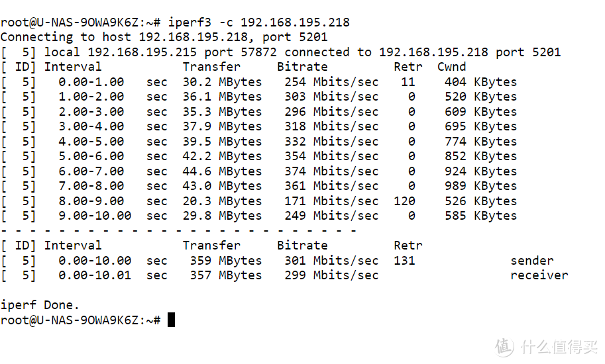Image resolution: width=605 pixels, height=364 pixels.
Task: Click the 359 MBytes total transfer
Action: pos(225,260)
